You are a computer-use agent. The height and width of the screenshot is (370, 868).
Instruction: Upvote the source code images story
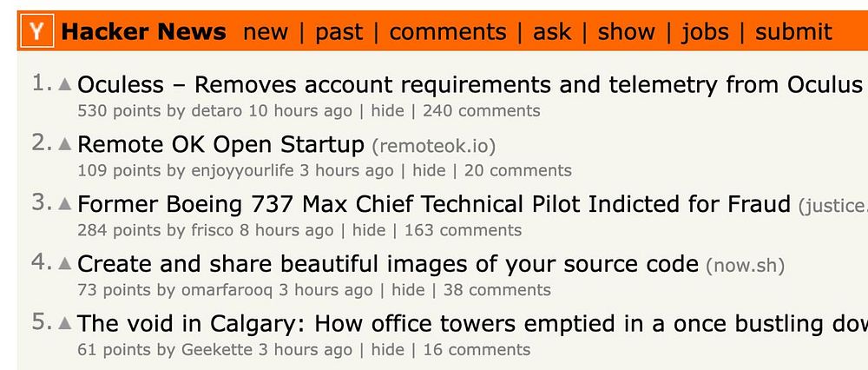coord(65,263)
